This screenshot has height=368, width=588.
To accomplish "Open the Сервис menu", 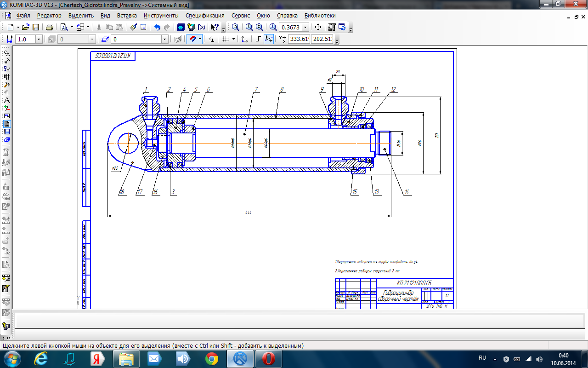I will click(241, 15).
